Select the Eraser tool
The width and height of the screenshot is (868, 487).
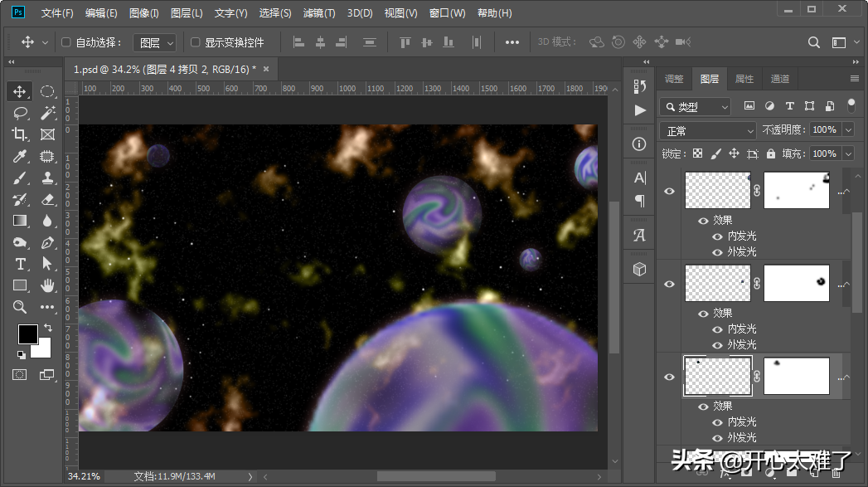(47, 199)
